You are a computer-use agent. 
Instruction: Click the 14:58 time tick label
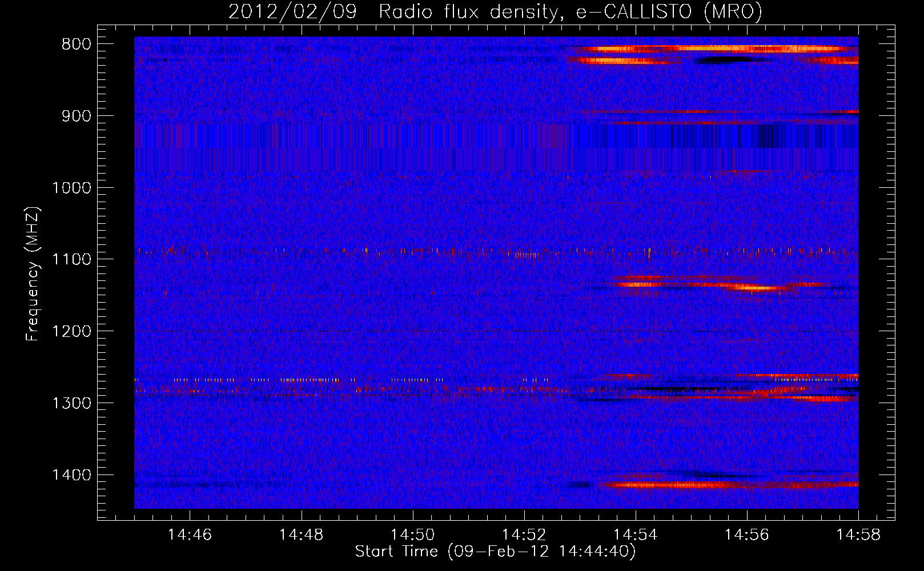coord(858,535)
